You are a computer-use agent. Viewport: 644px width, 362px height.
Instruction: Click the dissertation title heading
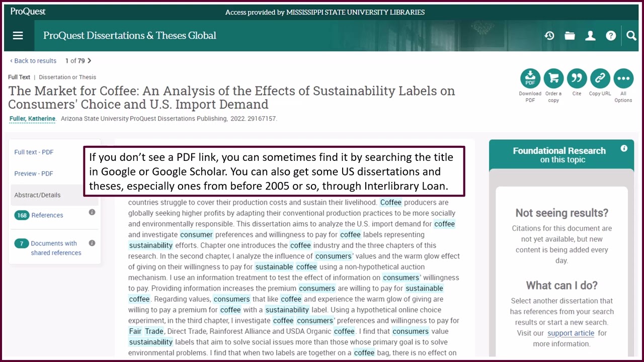click(x=231, y=98)
